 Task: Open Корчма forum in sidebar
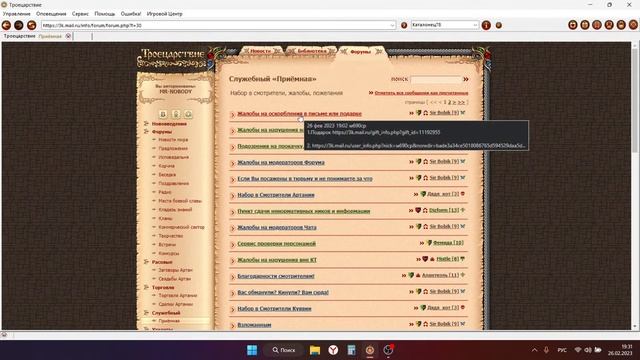(x=167, y=166)
